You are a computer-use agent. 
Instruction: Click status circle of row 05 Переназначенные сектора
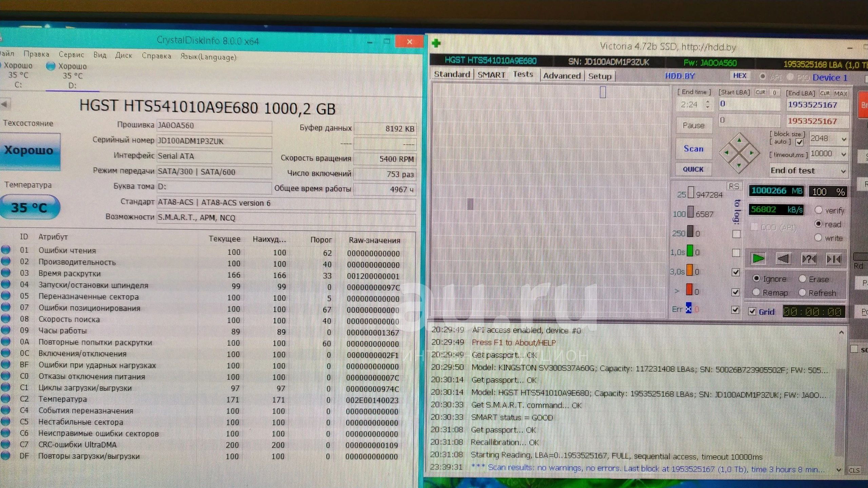(x=5, y=296)
